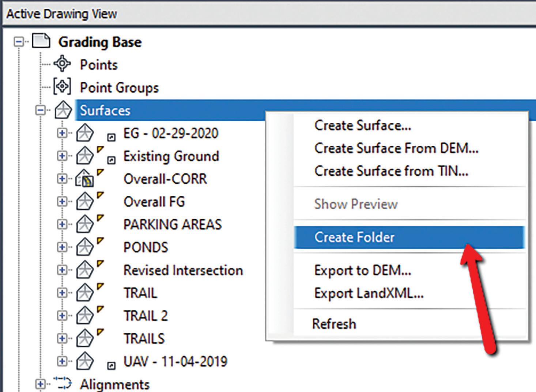536x392 pixels.
Task: Expand the TRAIL 2 surface node
Action: tap(62, 315)
